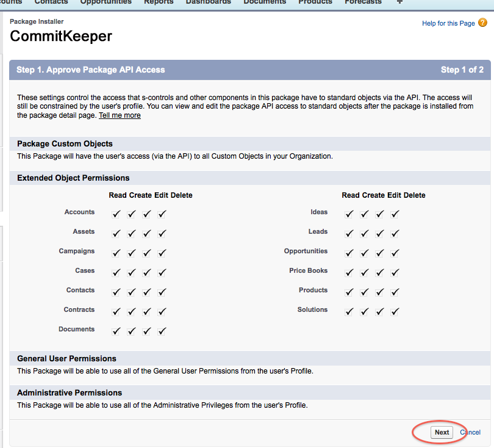
Task: Switch to the Dashboards tab
Action: pos(209,2)
